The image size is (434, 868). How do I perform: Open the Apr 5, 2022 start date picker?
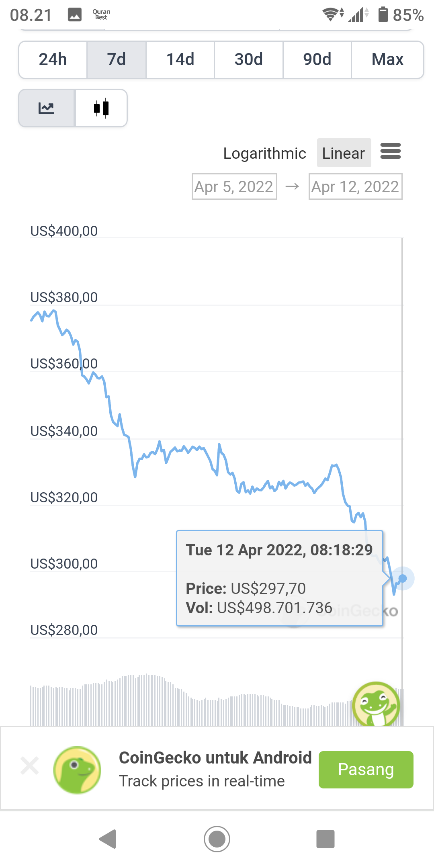tap(234, 186)
